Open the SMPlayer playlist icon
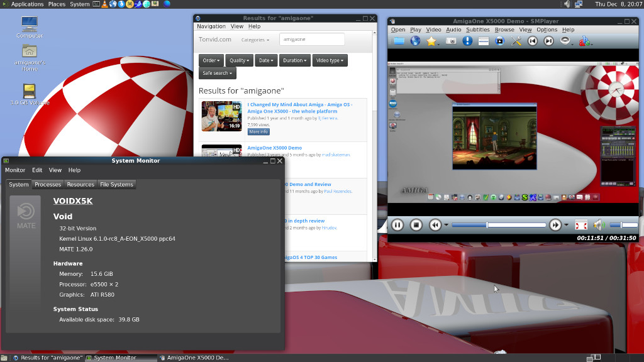This screenshot has width=644, height=362. tap(484, 41)
